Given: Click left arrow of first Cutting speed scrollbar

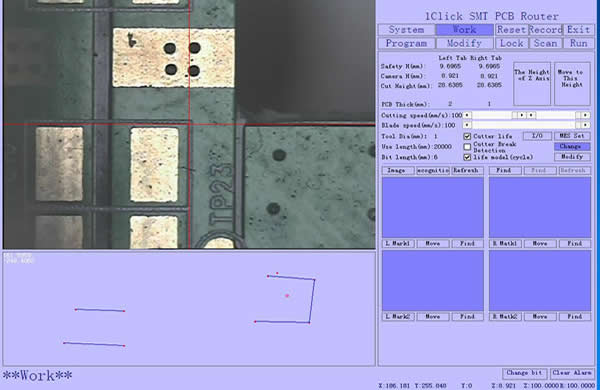Looking at the screenshot, I should point(466,115).
